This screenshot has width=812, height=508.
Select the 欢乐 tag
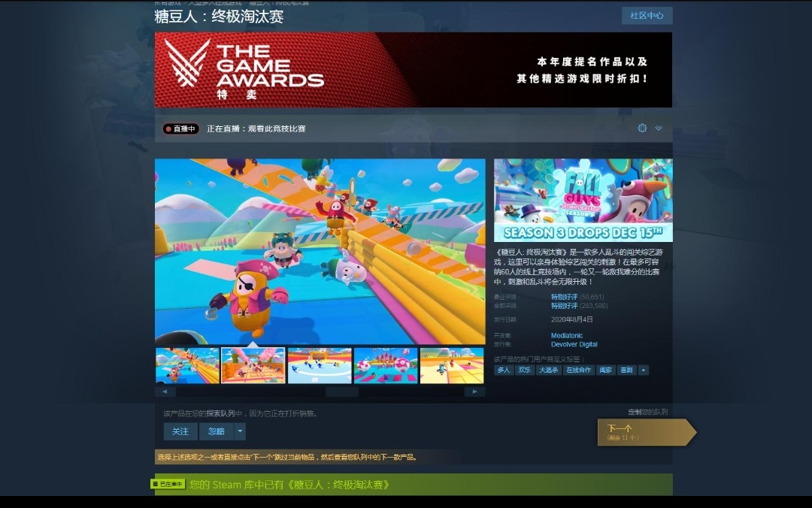coord(525,370)
